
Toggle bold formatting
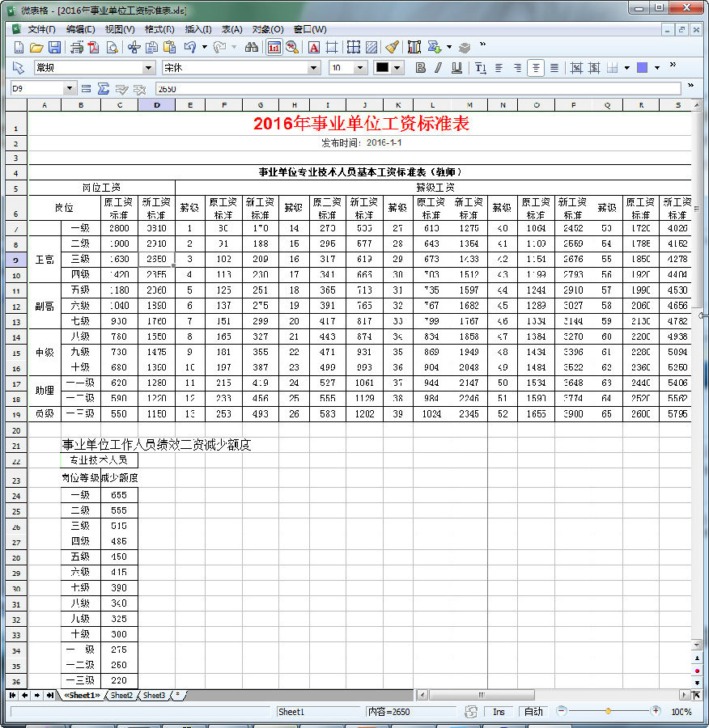tap(421, 68)
